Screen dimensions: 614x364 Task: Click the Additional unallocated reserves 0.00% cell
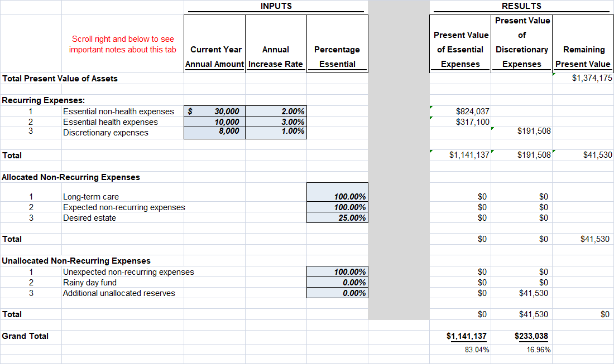tap(337, 293)
